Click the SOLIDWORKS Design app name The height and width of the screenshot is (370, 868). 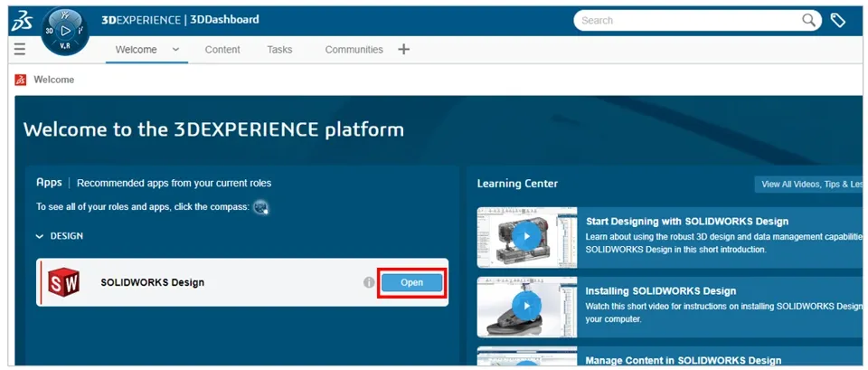(x=152, y=282)
